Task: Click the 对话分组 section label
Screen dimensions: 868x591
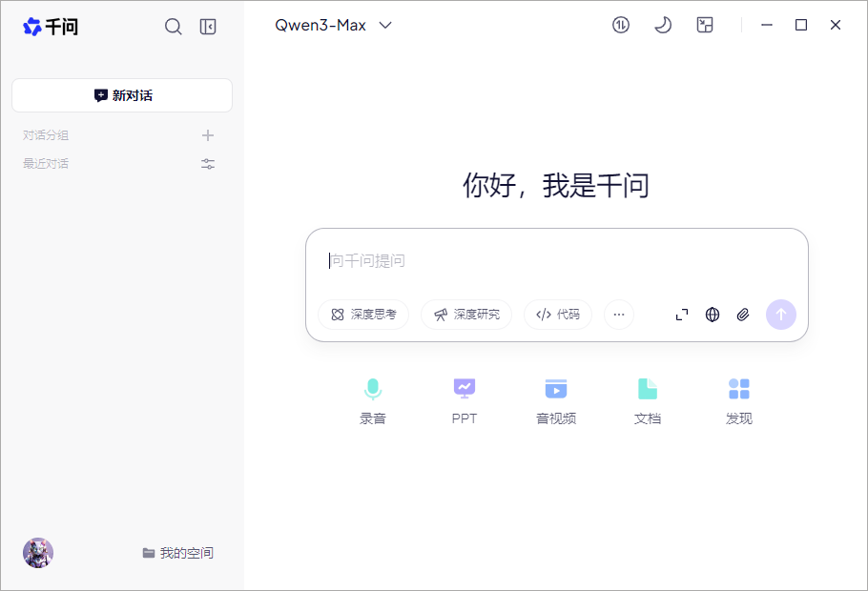Action: point(46,135)
